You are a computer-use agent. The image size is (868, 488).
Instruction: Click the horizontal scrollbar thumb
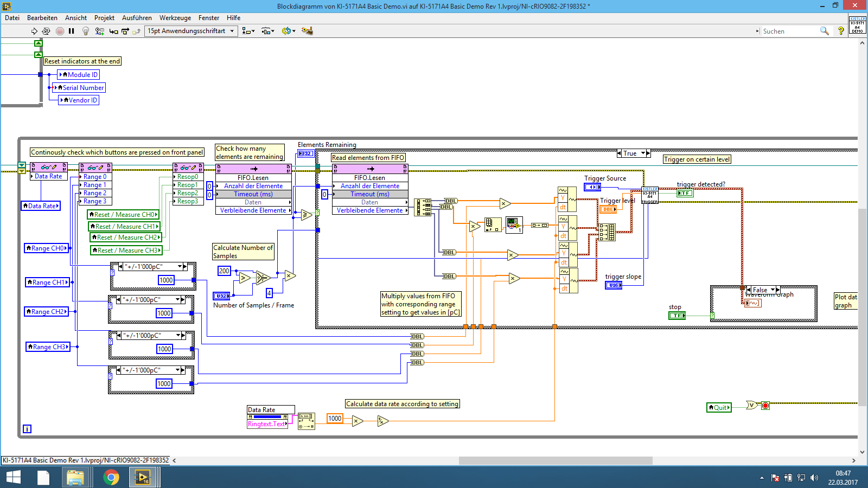point(555,460)
